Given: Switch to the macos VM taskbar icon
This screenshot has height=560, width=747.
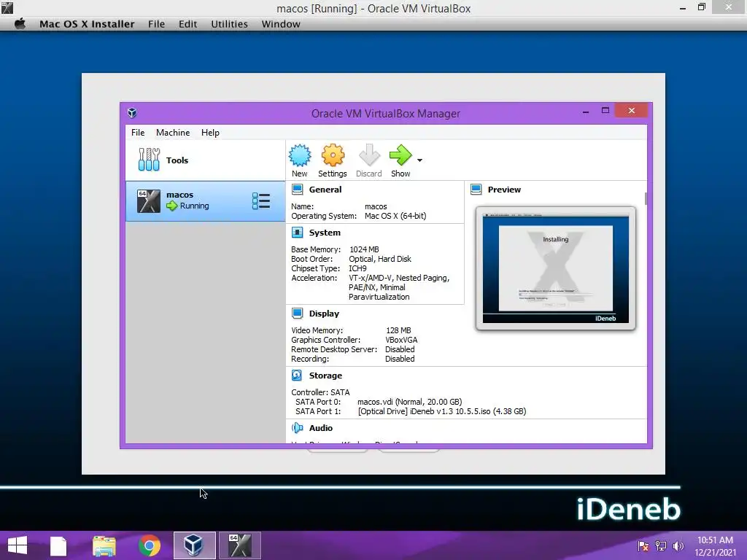Looking at the screenshot, I should pyautogui.click(x=239, y=545).
